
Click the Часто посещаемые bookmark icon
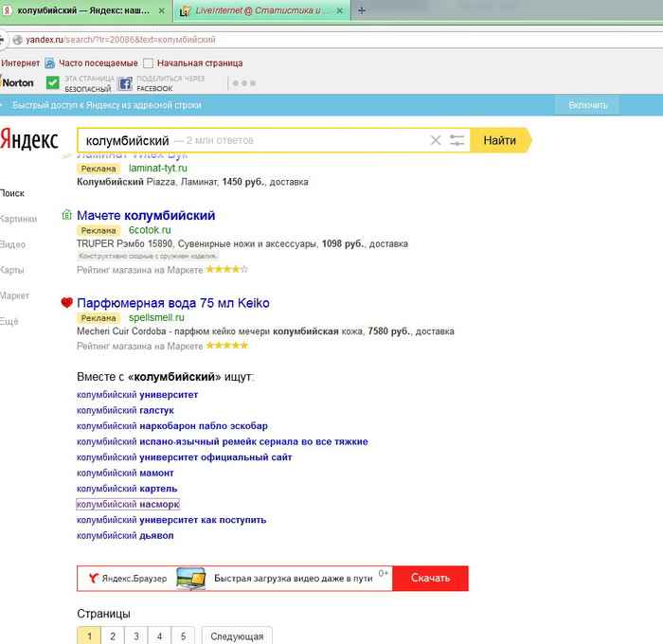tap(49, 63)
